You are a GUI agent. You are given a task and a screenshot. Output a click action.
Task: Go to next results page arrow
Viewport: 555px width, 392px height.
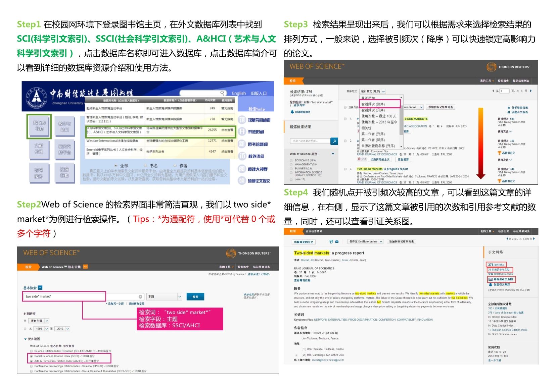531,91
